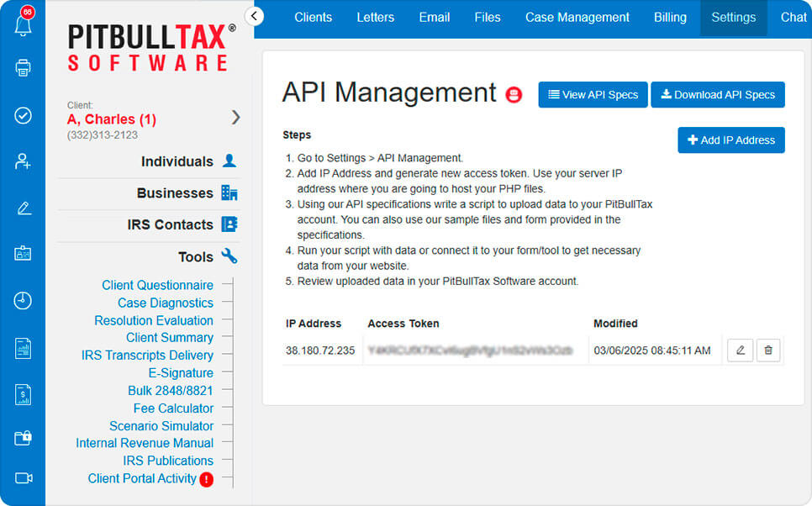Click the Access Token column header

403,324
